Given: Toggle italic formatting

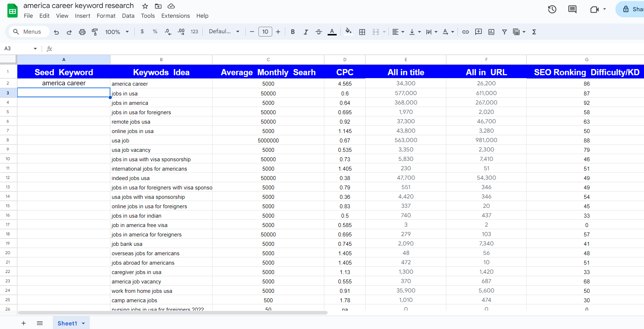Looking at the screenshot, I should [306, 32].
